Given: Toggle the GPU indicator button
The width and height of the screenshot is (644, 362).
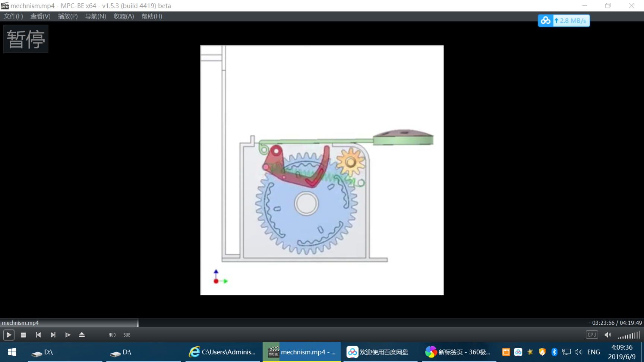Looking at the screenshot, I should [x=592, y=334].
